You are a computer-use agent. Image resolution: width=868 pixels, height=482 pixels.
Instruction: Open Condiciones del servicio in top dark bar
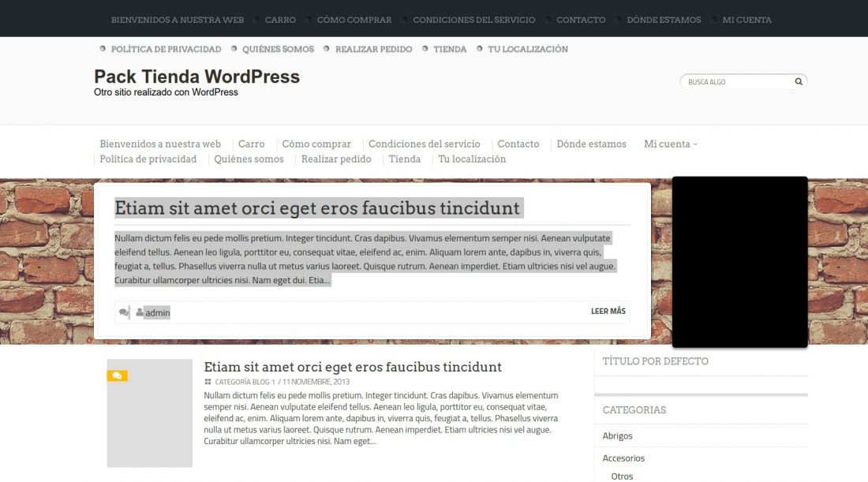pos(474,20)
